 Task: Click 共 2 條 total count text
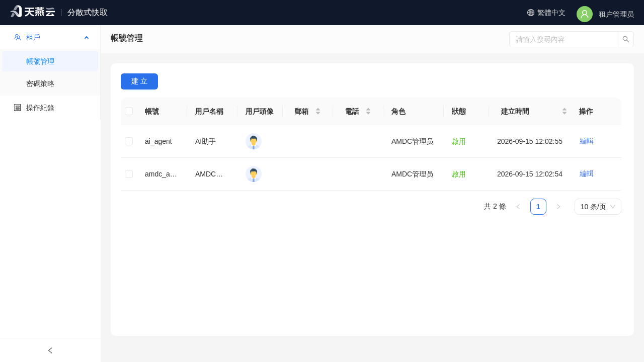click(x=495, y=207)
